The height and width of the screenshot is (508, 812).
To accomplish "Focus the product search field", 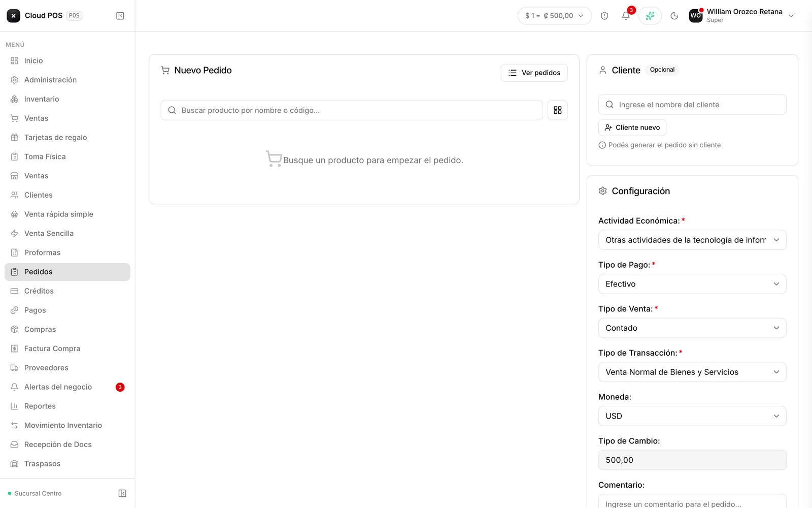I will [x=352, y=110].
